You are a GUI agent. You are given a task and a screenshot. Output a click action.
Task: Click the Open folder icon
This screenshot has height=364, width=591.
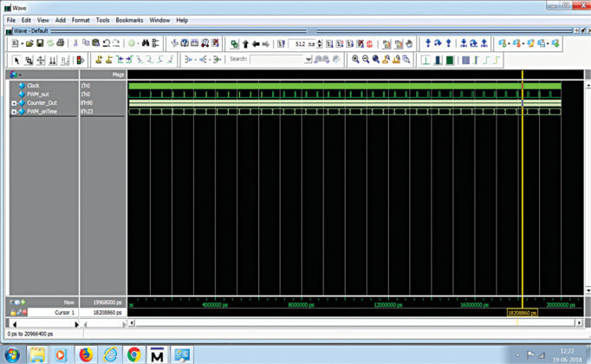tap(29, 43)
